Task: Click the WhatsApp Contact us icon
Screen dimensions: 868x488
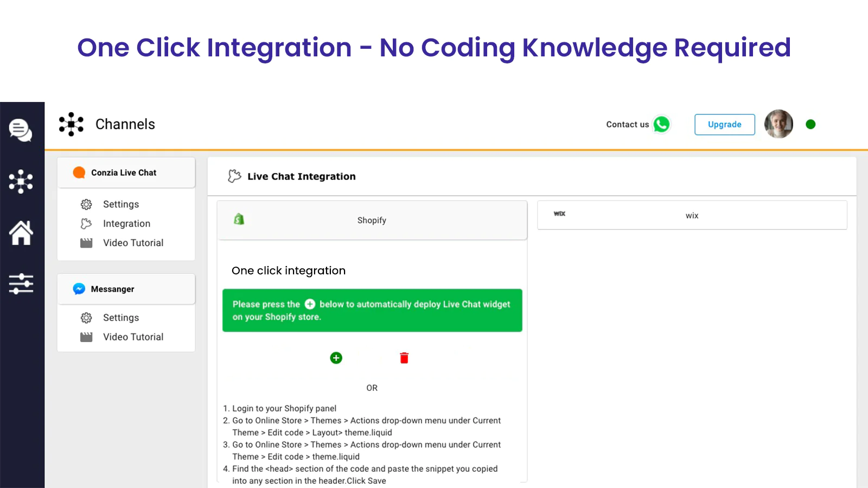Action: [661, 124]
